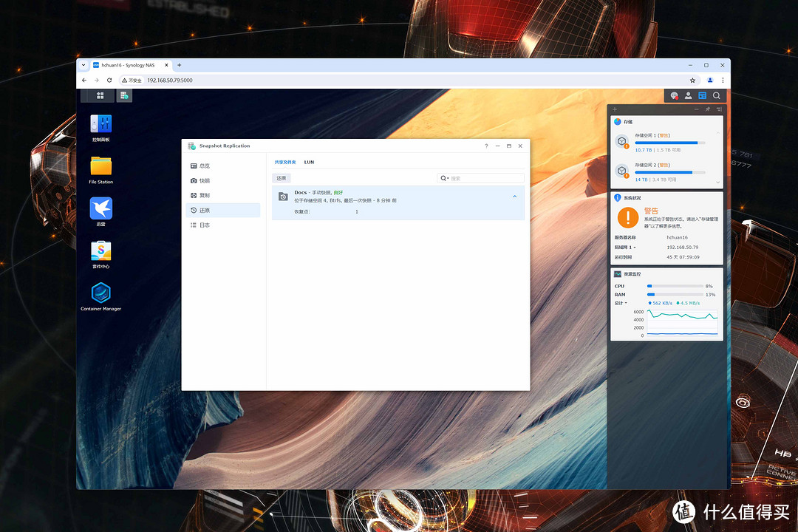This screenshot has height=532, width=798.
Task: Open the 套件中心 (Package Center) icon
Action: [x=100, y=250]
